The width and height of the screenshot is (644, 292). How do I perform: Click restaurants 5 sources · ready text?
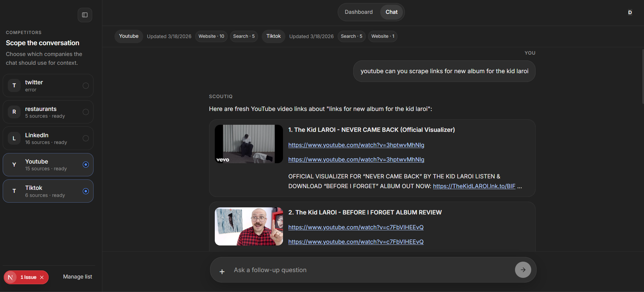pyautogui.click(x=45, y=116)
